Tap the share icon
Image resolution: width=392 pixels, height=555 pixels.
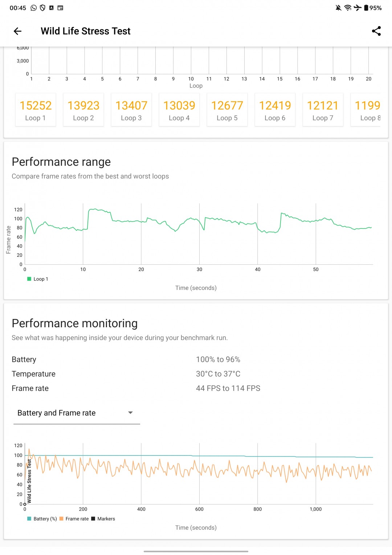click(x=376, y=31)
